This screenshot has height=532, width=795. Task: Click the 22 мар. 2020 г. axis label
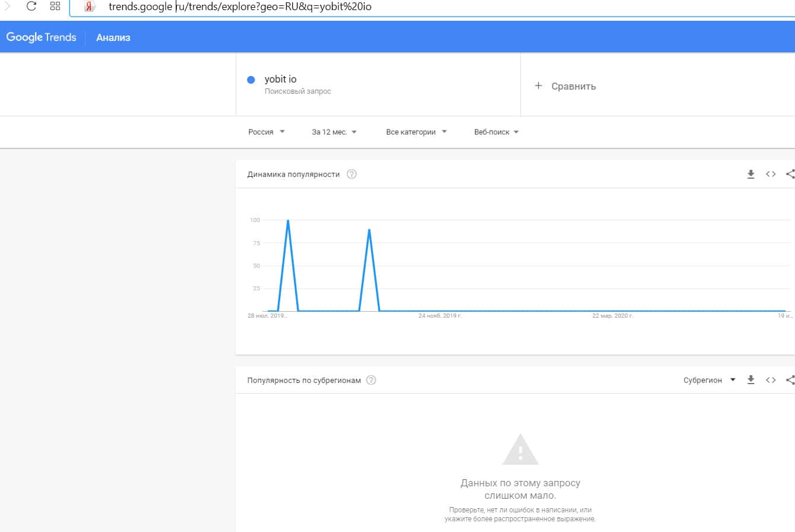click(613, 316)
